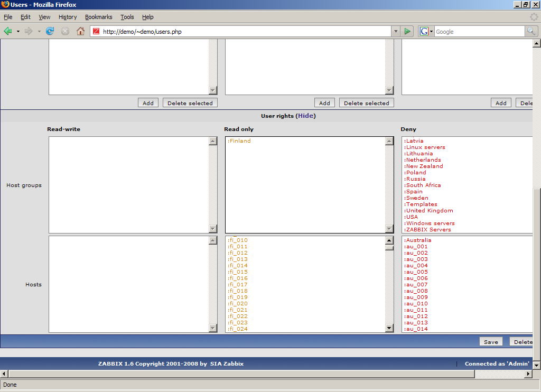
Task: Click the Stop loading icon
Action: [65, 31]
